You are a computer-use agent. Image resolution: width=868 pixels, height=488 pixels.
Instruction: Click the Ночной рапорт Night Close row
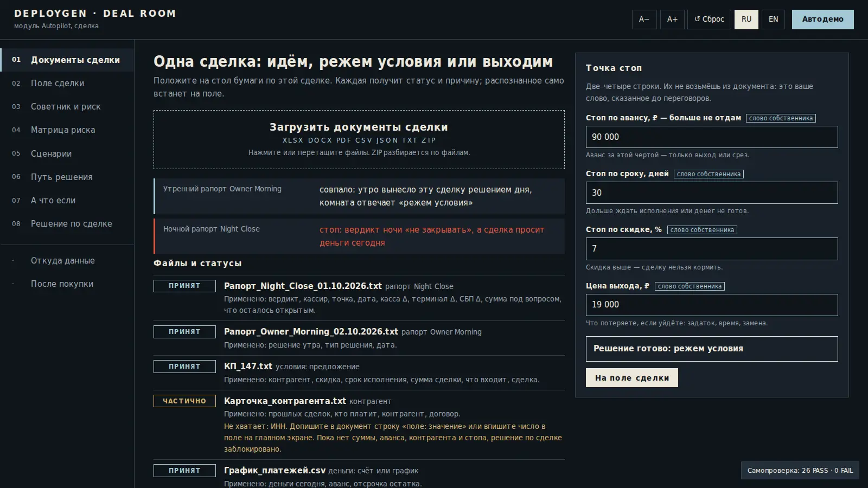click(359, 236)
